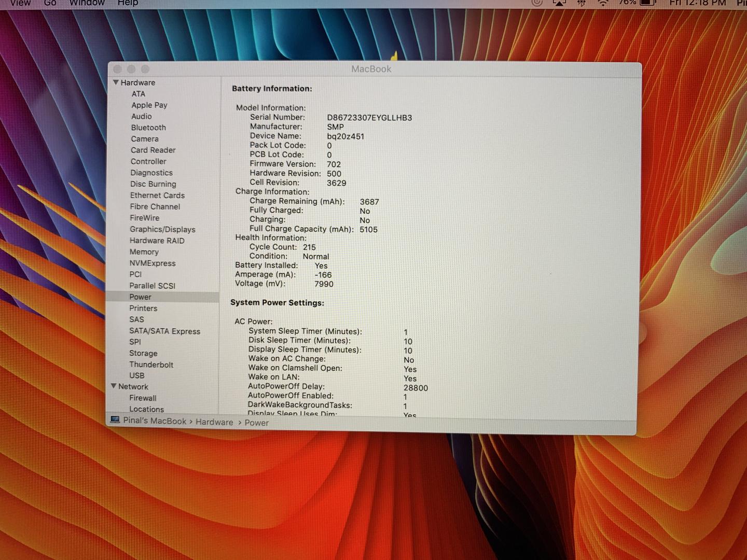Select Parallel SCSI in the sidebar

pyautogui.click(x=153, y=286)
